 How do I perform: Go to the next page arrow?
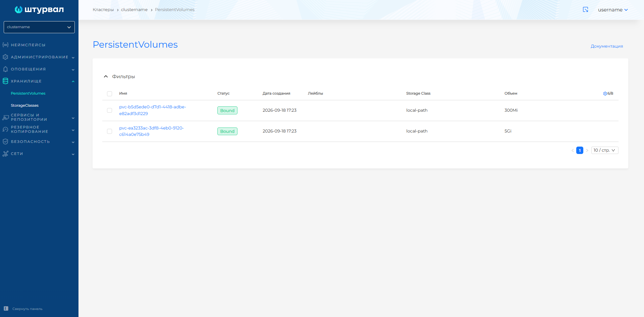(x=587, y=150)
